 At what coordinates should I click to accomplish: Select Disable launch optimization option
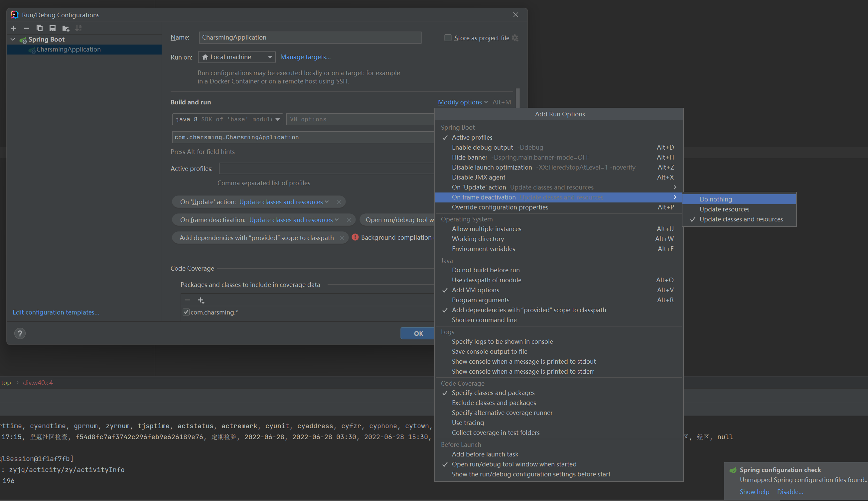pyautogui.click(x=558, y=167)
